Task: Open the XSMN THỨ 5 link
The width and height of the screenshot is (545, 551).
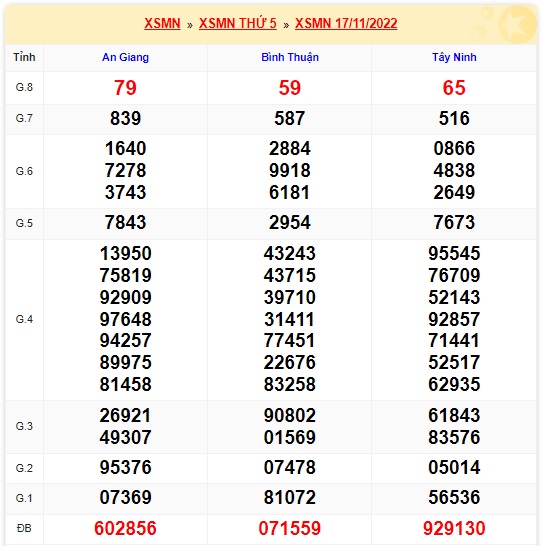Action: coord(238,24)
